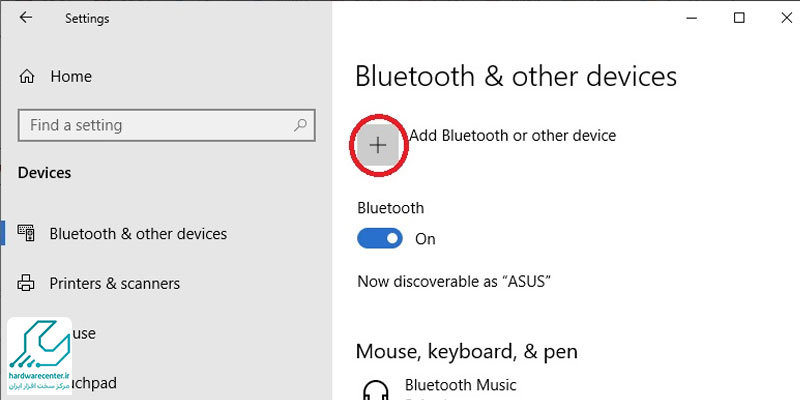Image resolution: width=800 pixels, height=400 pixels.
Task: Click the Home house icon
Action: click(27, 77)
